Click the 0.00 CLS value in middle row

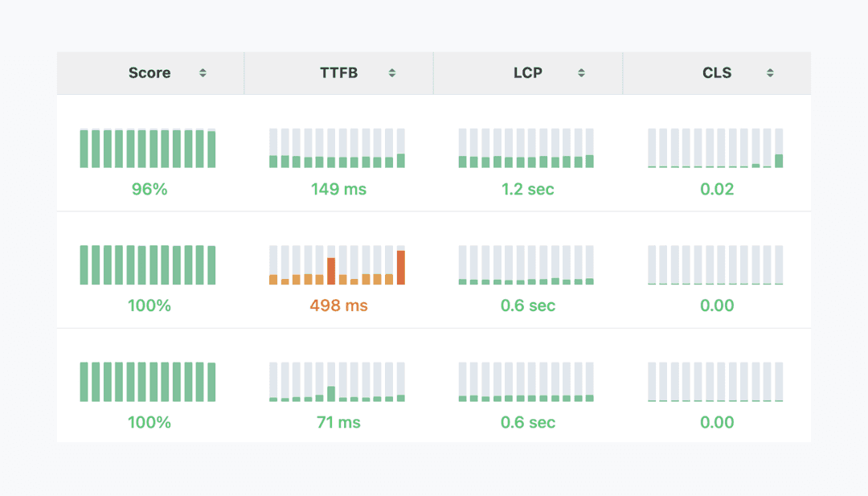(x=716, y=305)
